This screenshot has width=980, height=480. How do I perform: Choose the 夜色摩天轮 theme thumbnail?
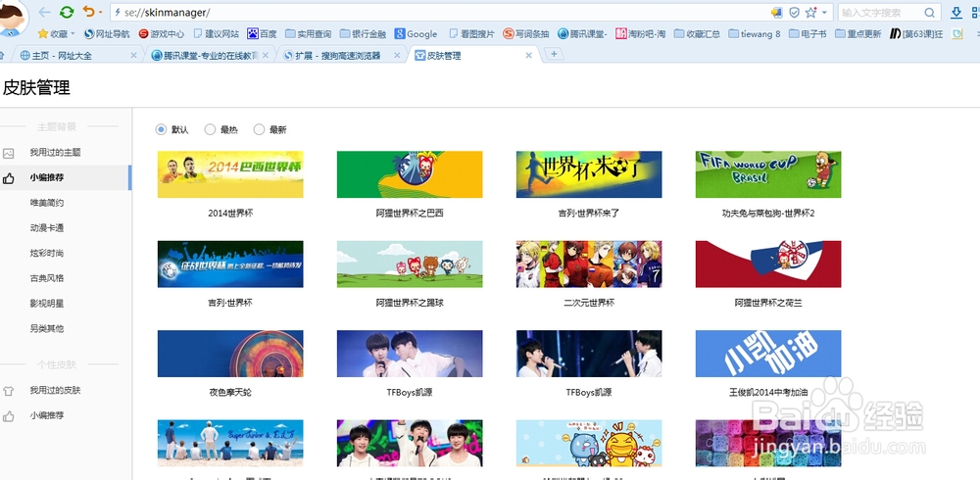[230, 354]
